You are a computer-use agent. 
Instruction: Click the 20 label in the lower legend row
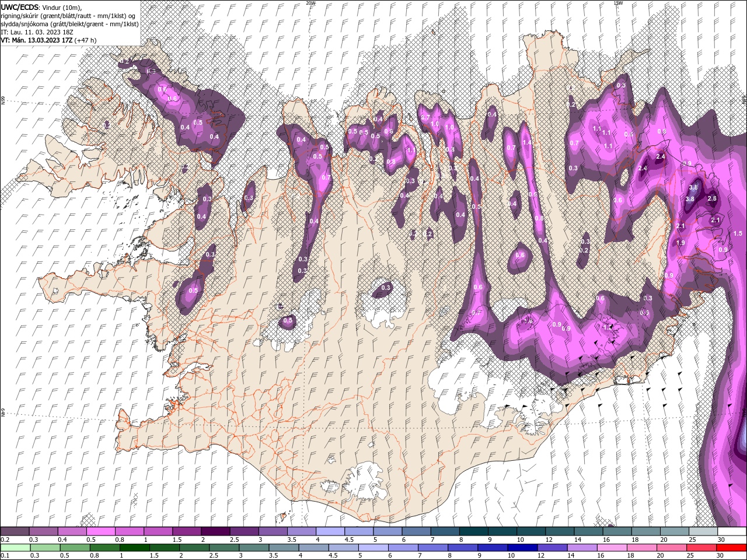coord(660,555)
